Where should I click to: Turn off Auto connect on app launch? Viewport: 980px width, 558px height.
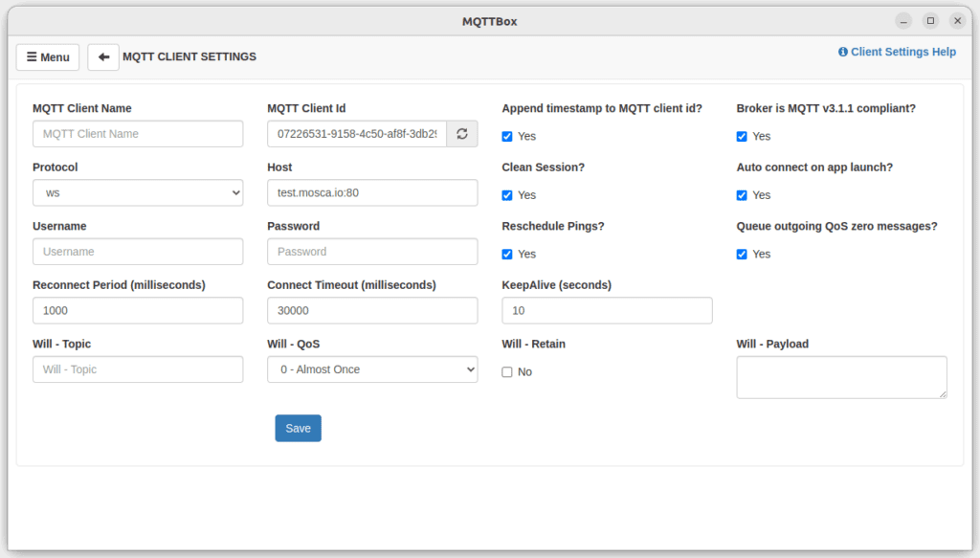(741, 195)
